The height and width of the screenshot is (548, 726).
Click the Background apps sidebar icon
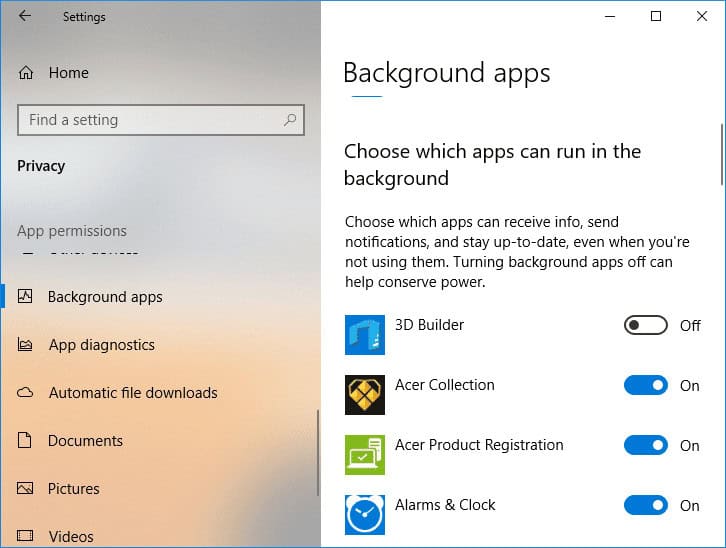(x=25, y=296)
